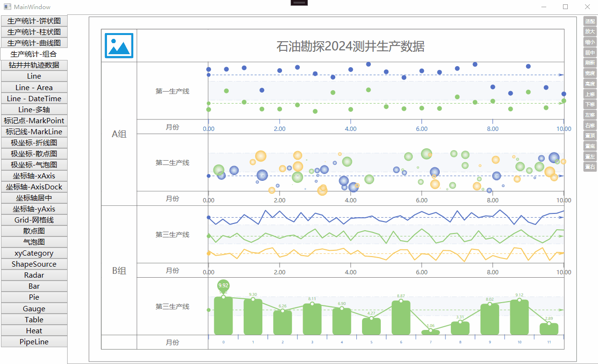Screen dimensions: 598x364
Task: Open the 极坐标-折线图 tab
Action: tap(34, 142)
